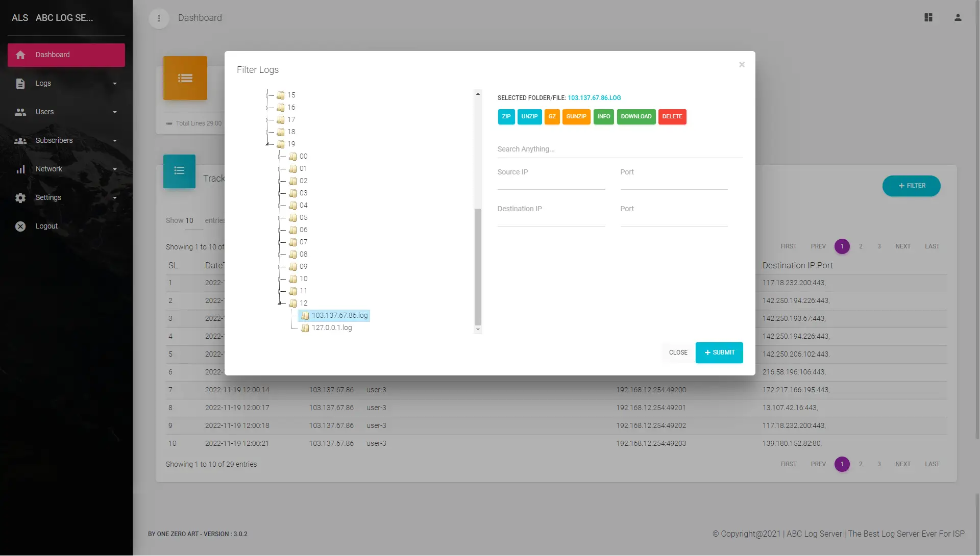Collapse folder 12 in the tree
The image size is (980, 556).
click(279, 304)
